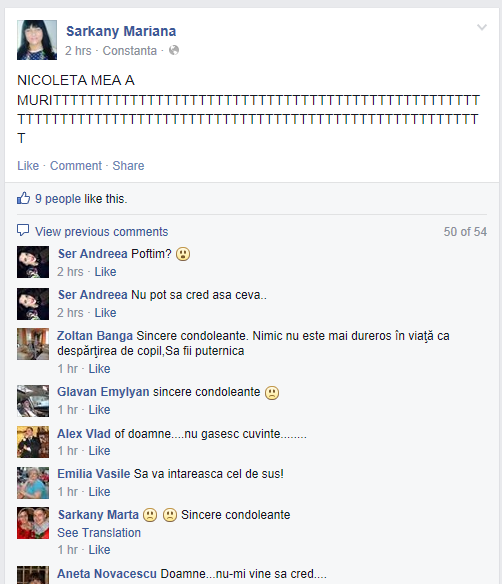Like the post via the Like link

[28, 166]
